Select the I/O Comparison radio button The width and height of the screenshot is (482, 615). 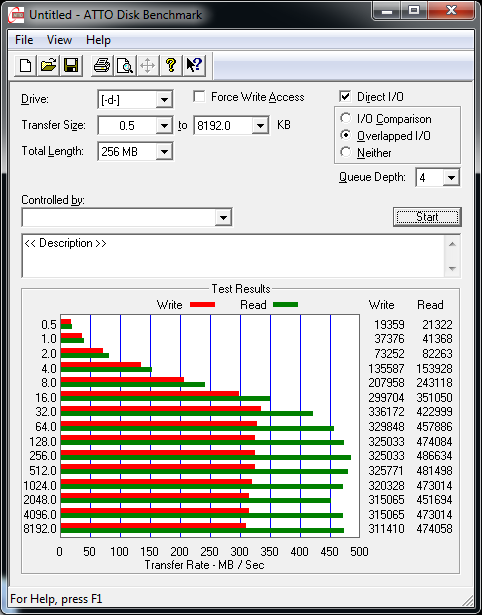[x=346, y=118]
